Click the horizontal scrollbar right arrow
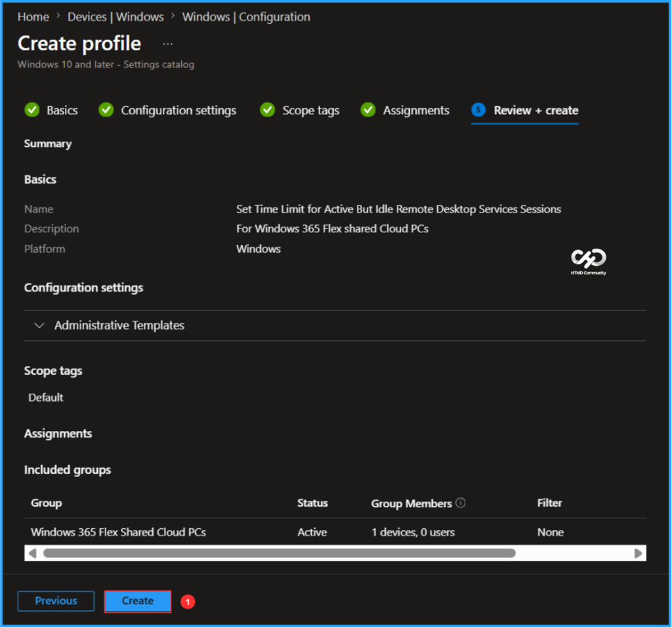Viewport: 672px width, 628px height. click(638, 553)
